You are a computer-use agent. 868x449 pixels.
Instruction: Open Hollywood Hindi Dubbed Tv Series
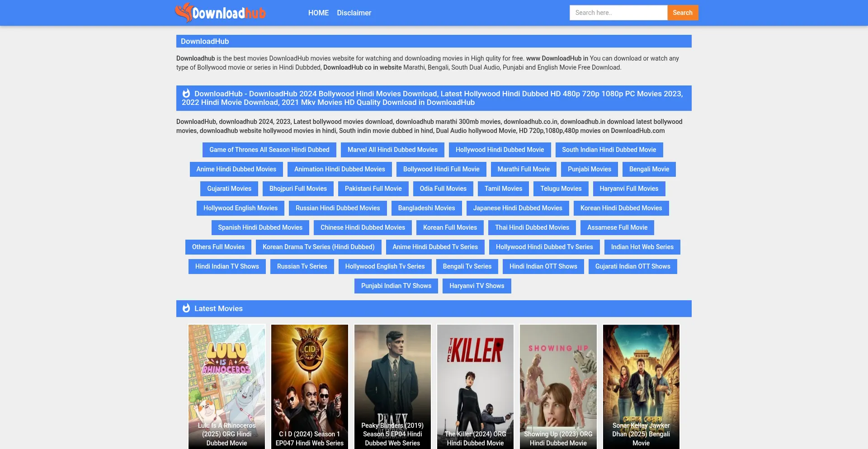544,247
